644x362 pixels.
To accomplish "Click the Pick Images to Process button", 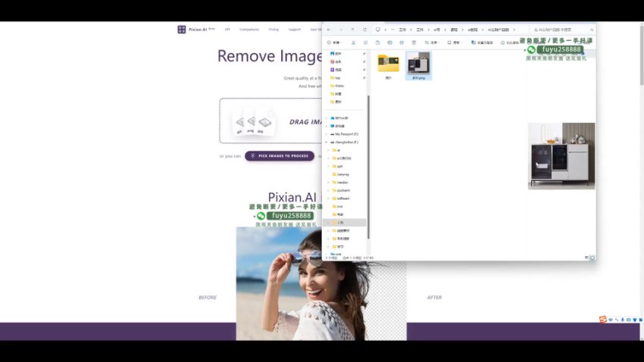I will tap(279, 156).
